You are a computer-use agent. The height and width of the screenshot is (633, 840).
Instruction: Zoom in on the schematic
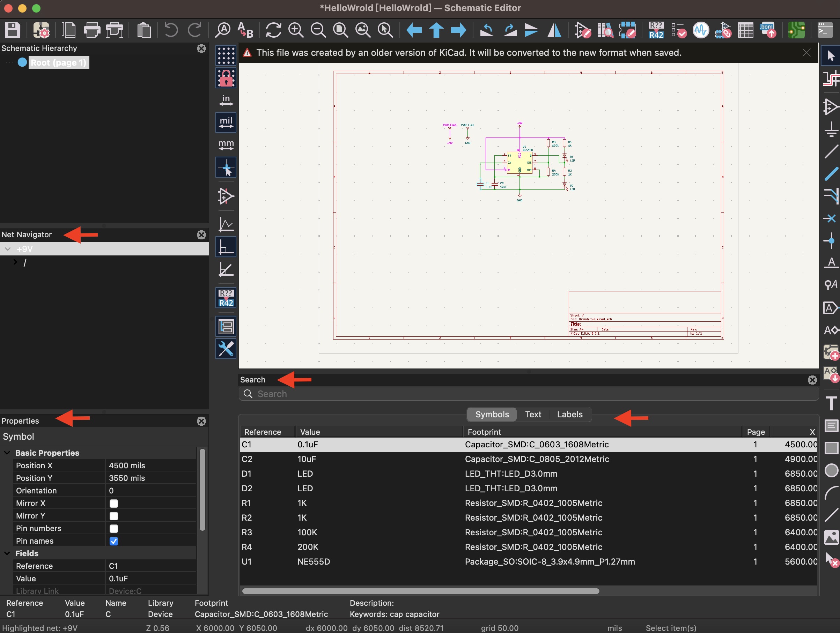[296, 30]
